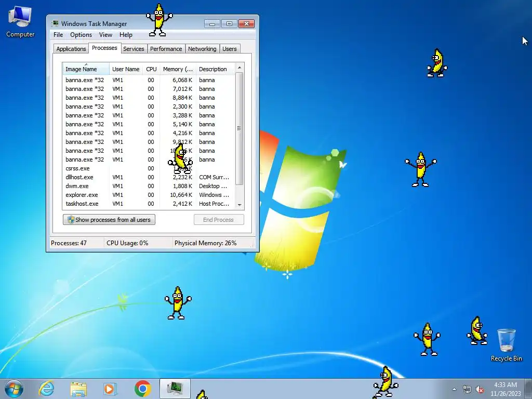This screenshot has width=532, height=399.
Task: Click the process list scrollbar thumb
Action: coord(239,129)
